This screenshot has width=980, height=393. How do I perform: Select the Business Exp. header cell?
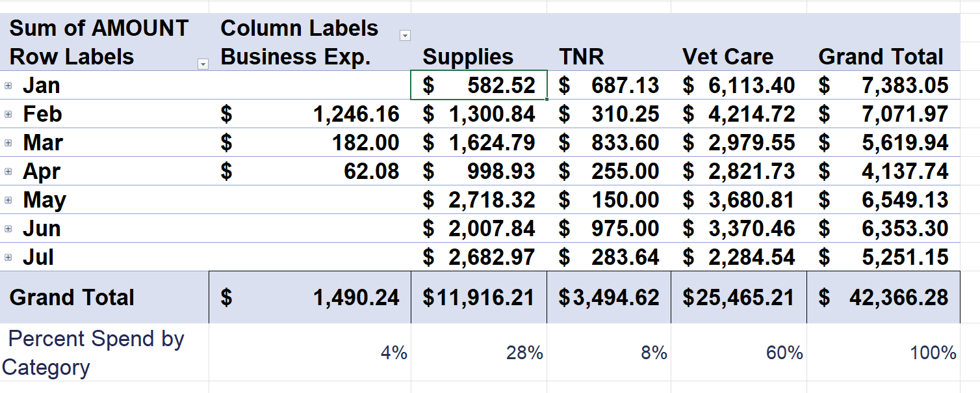(x=296, y=57)
